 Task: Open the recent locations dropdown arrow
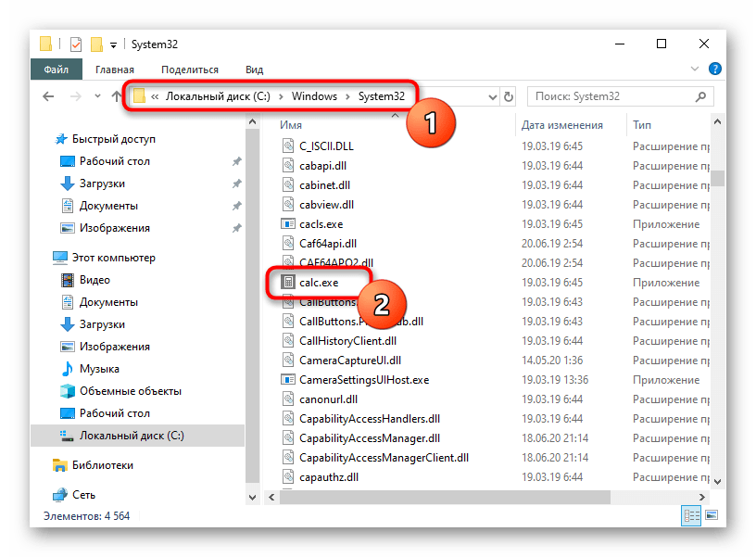coord(98,96)
